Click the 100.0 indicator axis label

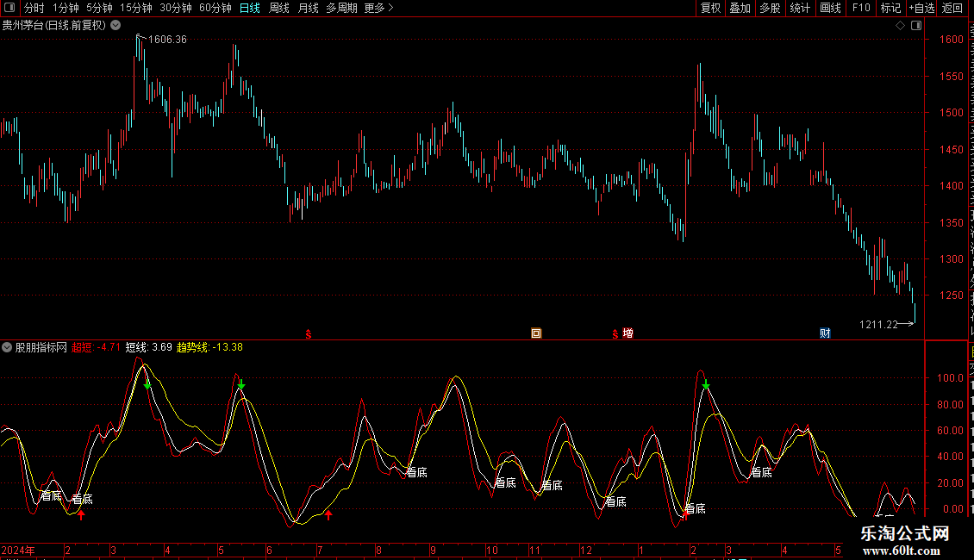point(949,377)
